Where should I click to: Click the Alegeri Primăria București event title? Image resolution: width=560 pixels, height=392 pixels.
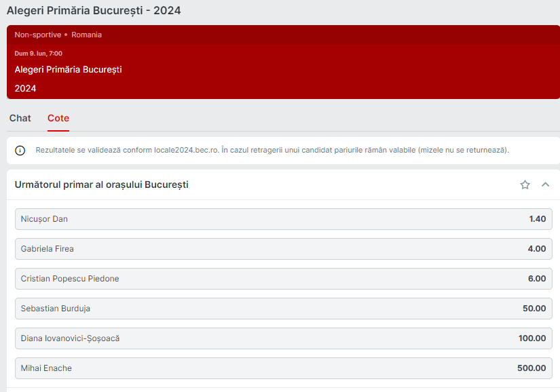click(x=68, y=70)
